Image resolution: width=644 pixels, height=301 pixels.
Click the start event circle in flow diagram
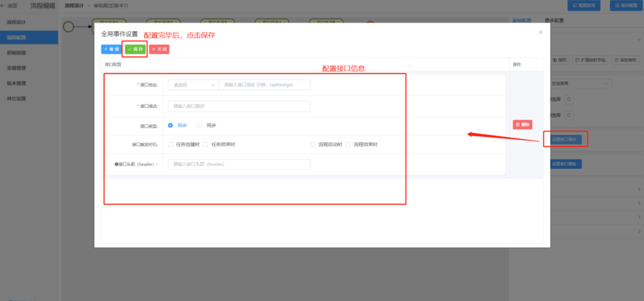tap(69, 27)
